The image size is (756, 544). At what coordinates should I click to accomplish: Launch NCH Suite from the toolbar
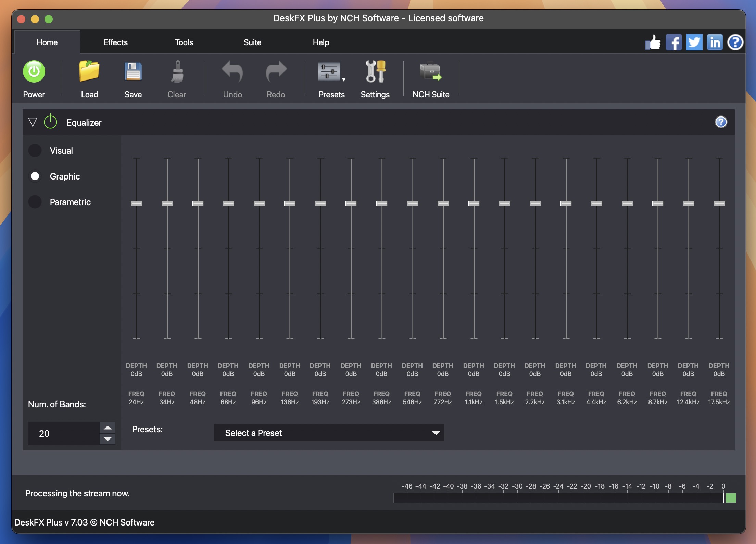[430, 71]
